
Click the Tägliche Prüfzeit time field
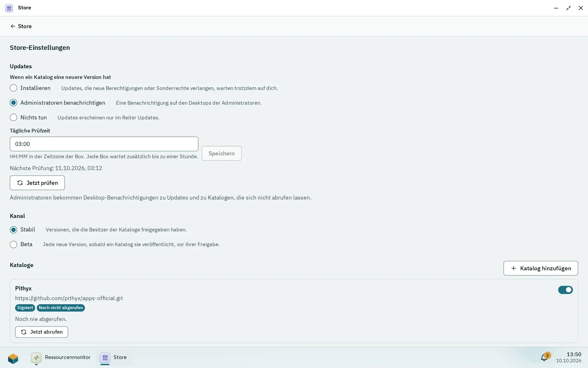104,144
